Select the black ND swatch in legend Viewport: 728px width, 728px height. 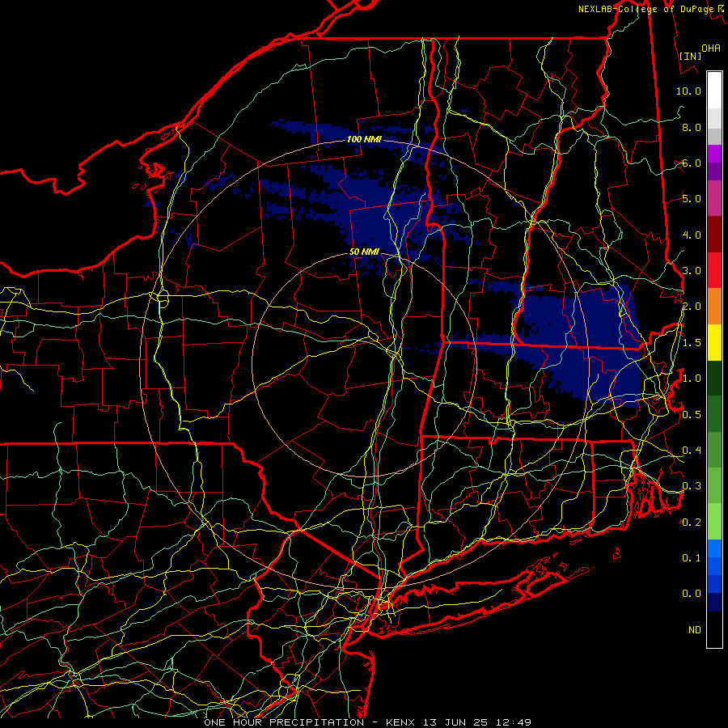pos(714,629)
